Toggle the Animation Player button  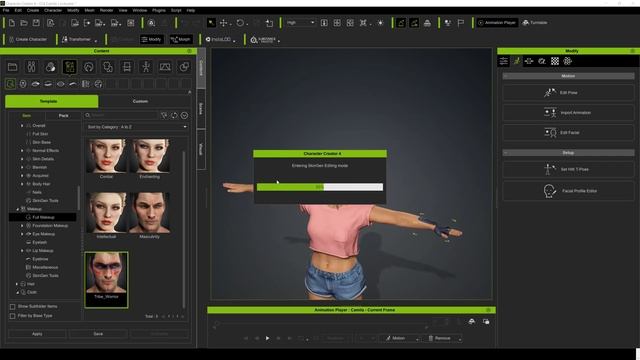(x=497, y=23)
